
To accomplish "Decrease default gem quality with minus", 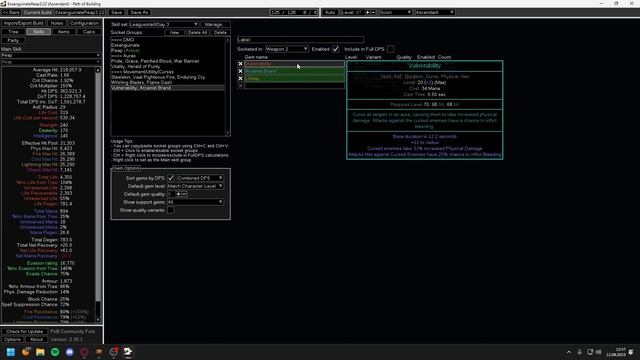I will 184,194.
